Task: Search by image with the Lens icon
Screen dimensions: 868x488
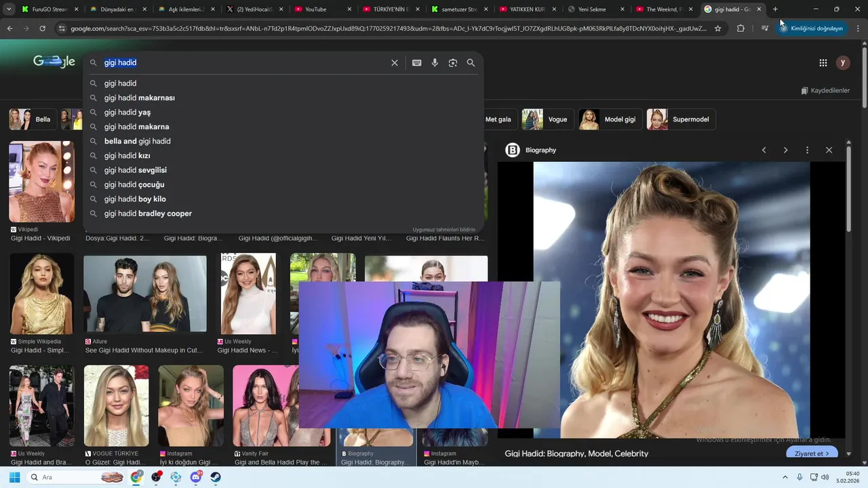Action: click(453, 62)
